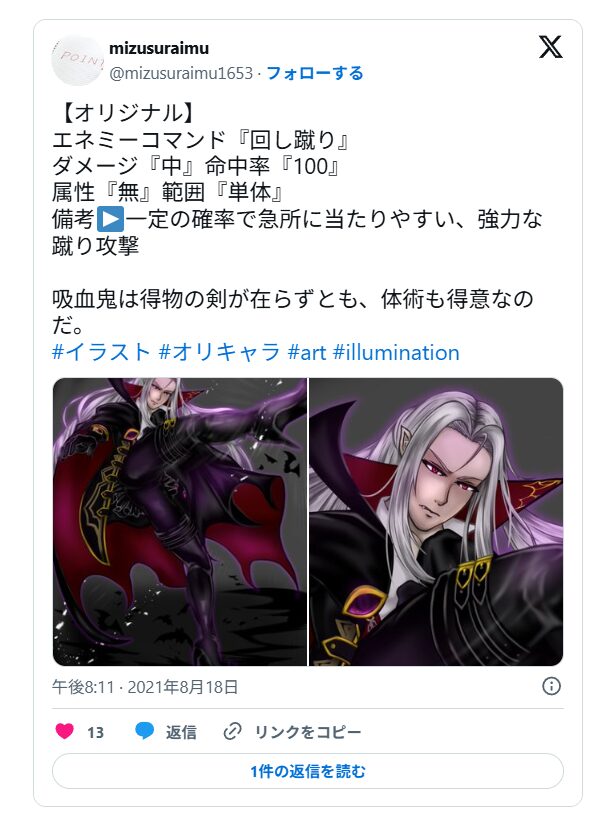608x827 pixels.
Task: Click the blue play-arrow emoji in text
Action: click(x=110, y=219)
